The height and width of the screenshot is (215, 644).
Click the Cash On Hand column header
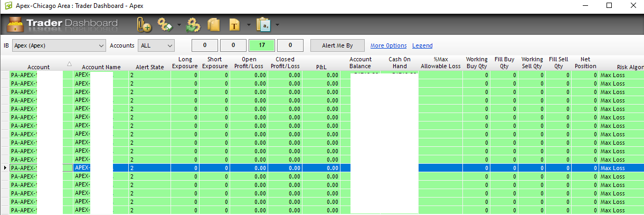click(x=400, y=63)
